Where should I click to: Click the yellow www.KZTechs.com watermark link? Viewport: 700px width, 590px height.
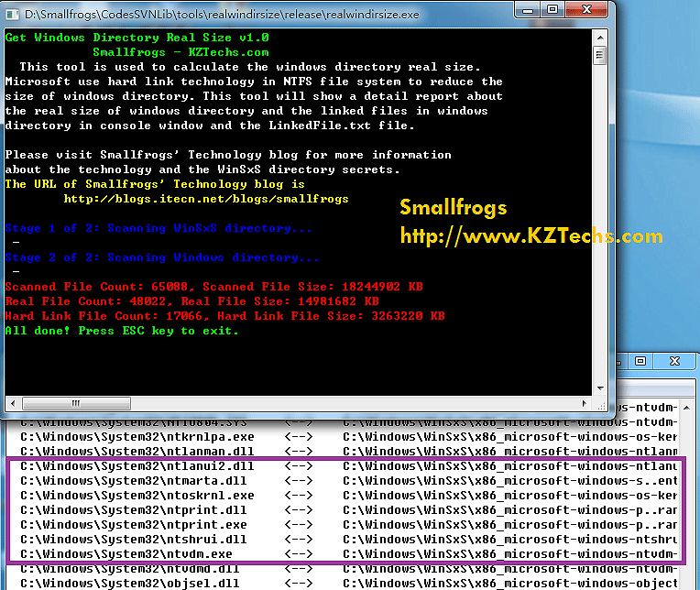pyautogui.click(x=530, y=237)
